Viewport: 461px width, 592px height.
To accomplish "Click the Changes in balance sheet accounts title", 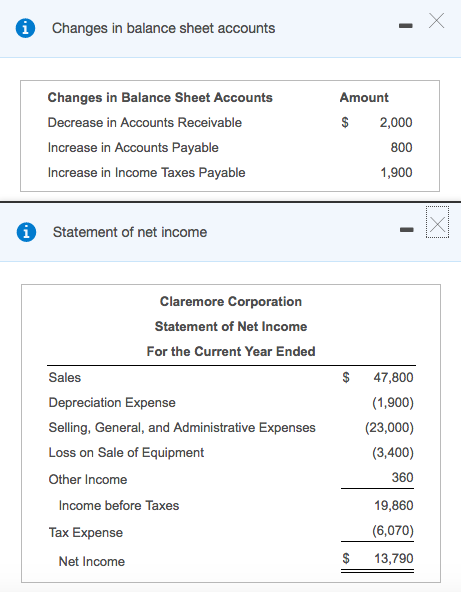I will coord(163,28).
